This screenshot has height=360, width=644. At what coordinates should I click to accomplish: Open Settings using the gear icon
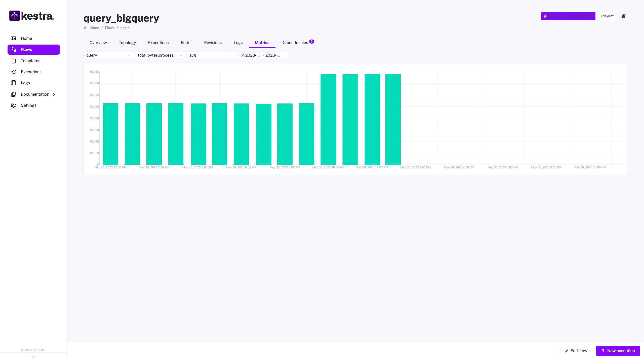13,105
